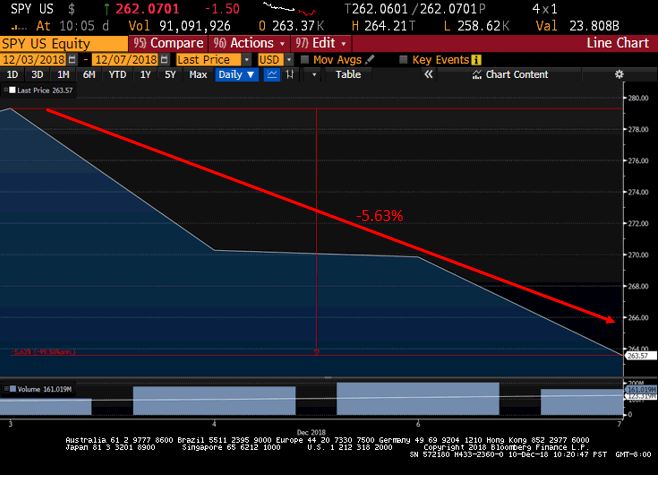Viewport: 658px width, 477px height.
Task: Select the 1D range tab
Action: tap(13, 75)
